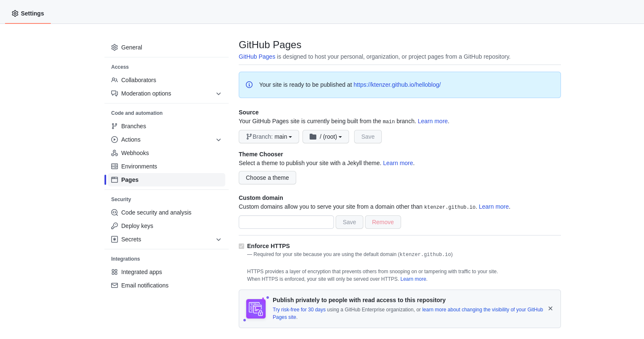Click the Remove custom domain button
Screen dimensions: 644x339
tap(383, 222)
